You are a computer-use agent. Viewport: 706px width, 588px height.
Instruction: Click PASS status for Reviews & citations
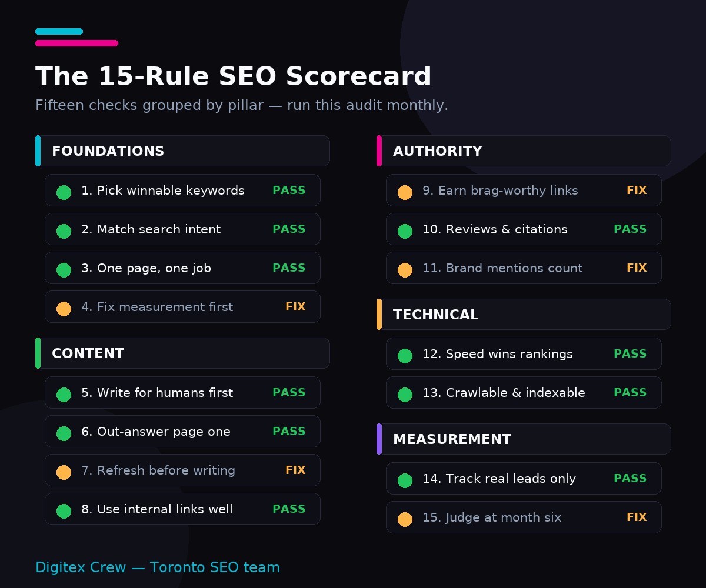coord(630,229)
